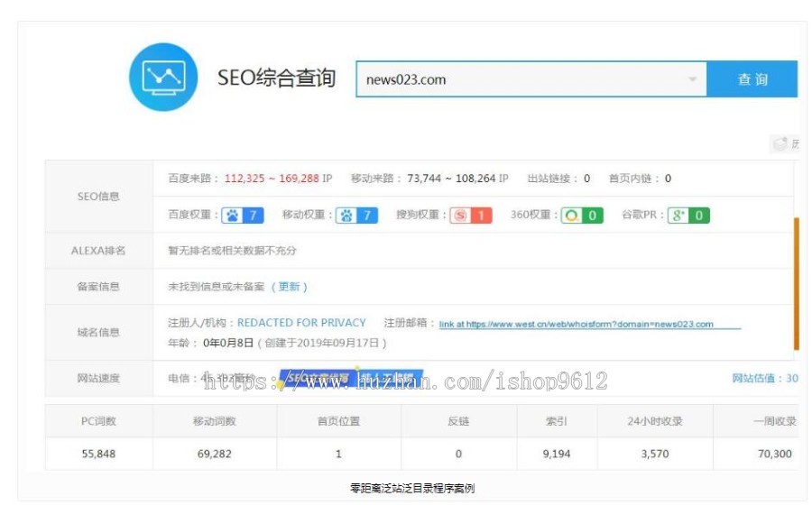Viewport: 812px width, 505px height.
Task: Click the mobile weight paw badge showing 7
Action: click(356, 216)
